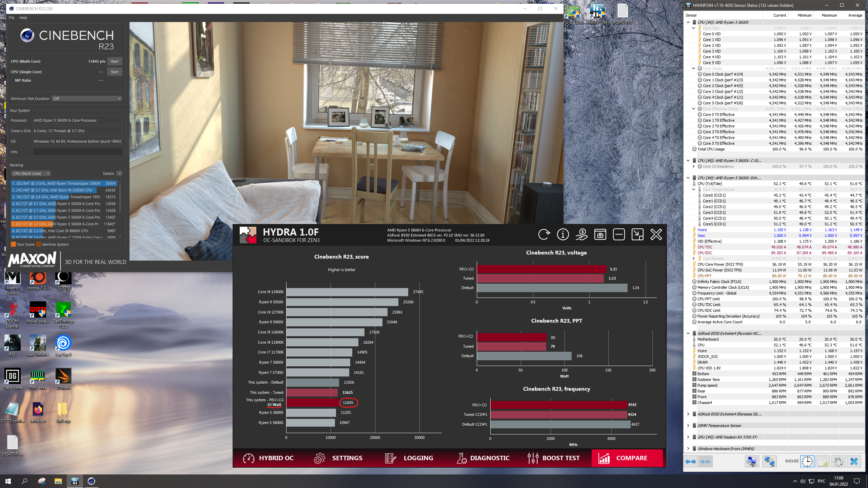
Task: Open HWiNFO's sensor settings gear icon
Action: tap(838, 461)
